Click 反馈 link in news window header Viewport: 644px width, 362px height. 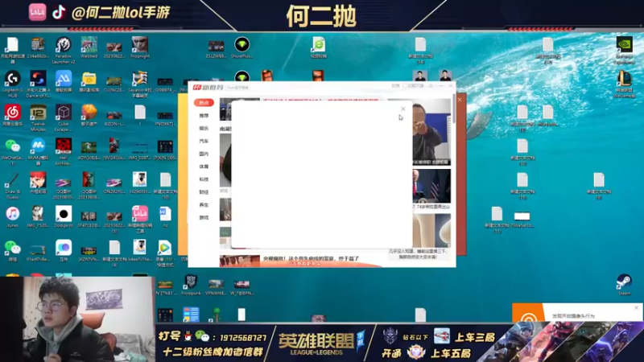[x=395, y=86]
